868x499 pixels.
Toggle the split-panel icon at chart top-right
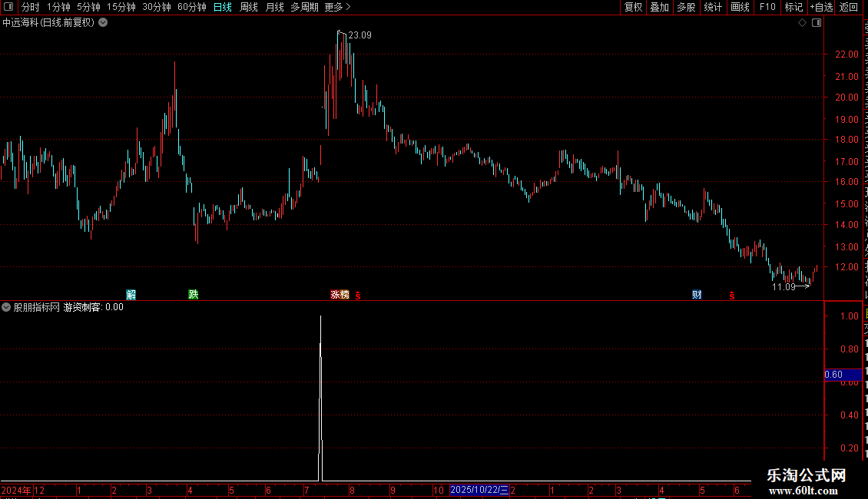click(x=817, y=23)
